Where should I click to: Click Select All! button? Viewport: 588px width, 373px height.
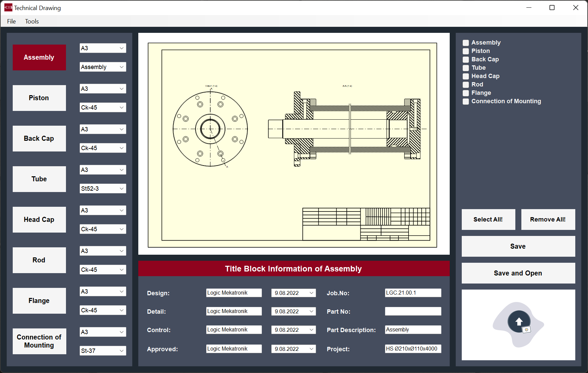pyautogui.click(x=488, y=220)
